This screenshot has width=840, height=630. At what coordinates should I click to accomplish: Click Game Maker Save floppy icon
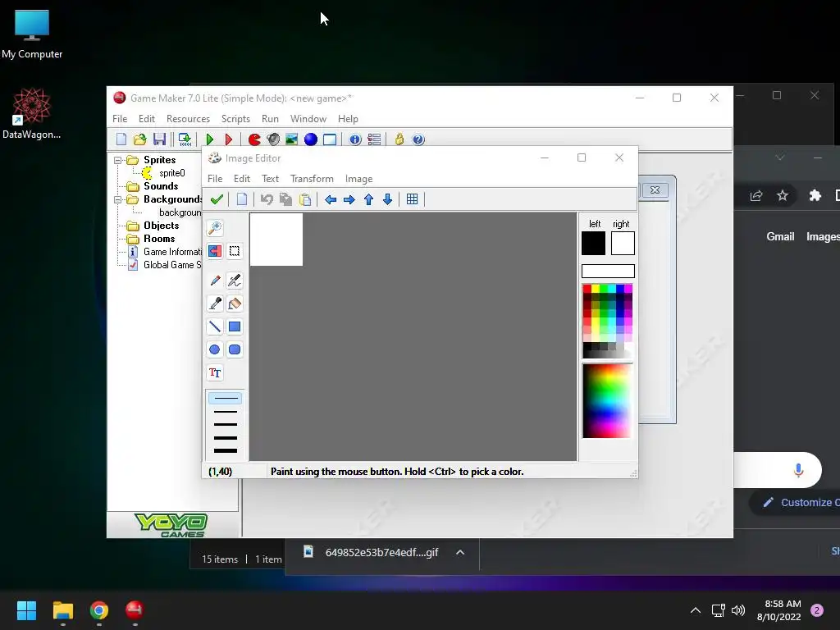(159, 139)
